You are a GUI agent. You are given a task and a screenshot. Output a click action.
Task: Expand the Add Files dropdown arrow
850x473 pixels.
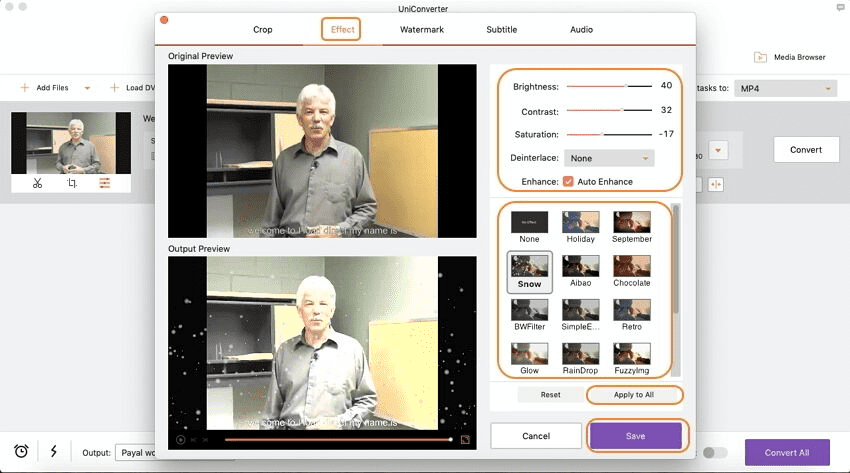point(87,88)
